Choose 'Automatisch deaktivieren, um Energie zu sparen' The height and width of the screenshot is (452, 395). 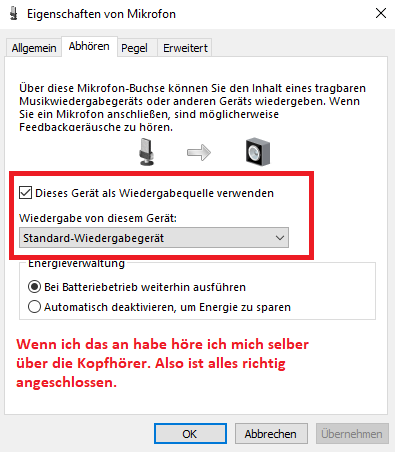click(34, 307)
